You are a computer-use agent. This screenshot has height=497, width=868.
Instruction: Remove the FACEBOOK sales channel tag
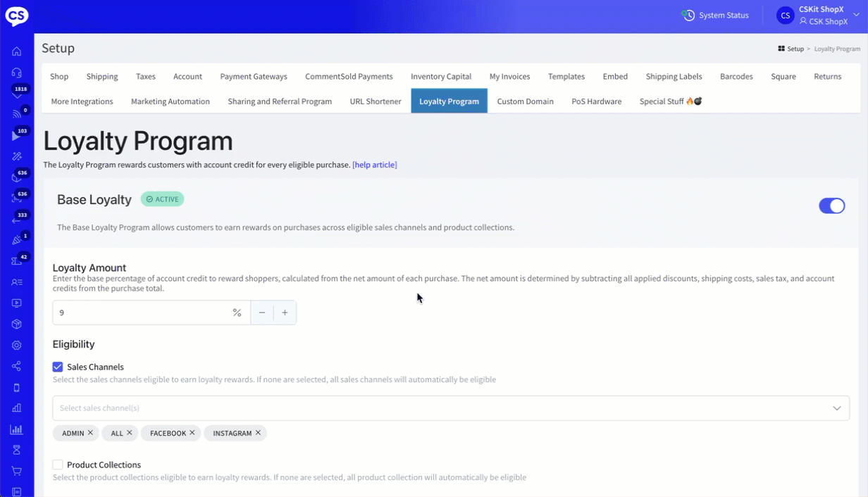pyautogui.click(x=192, y=433)
